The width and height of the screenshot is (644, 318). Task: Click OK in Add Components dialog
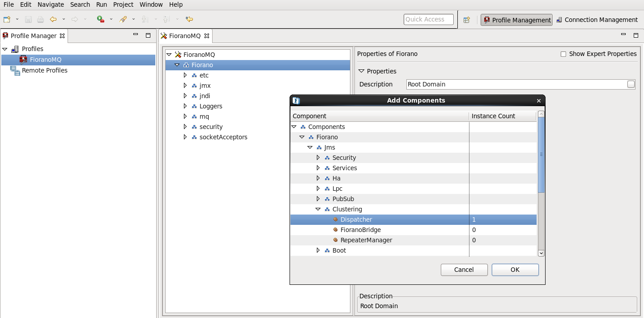tap(515, 270)
